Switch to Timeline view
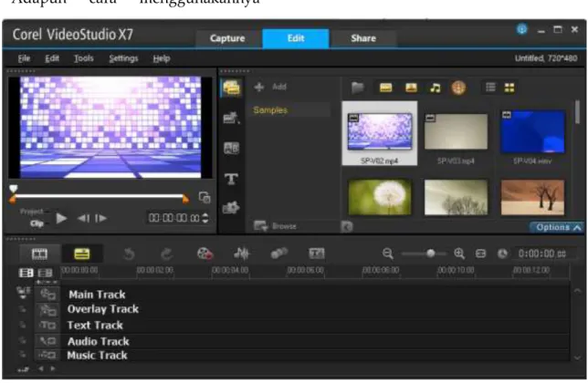 [82, 254]
